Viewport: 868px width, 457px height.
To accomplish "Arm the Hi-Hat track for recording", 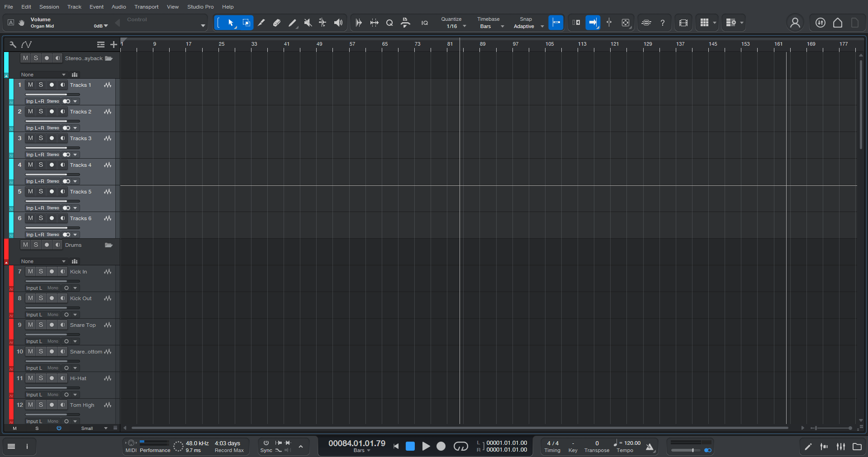I will pos(52,378).
